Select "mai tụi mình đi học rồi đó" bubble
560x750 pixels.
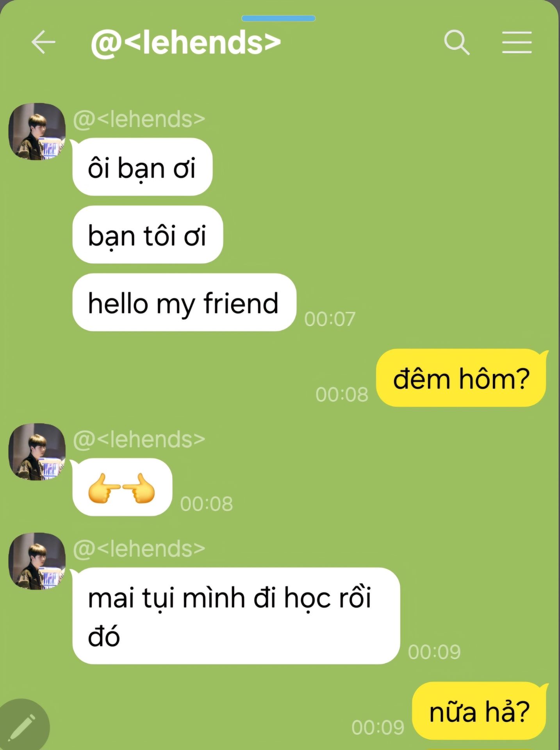coord(236,616)
